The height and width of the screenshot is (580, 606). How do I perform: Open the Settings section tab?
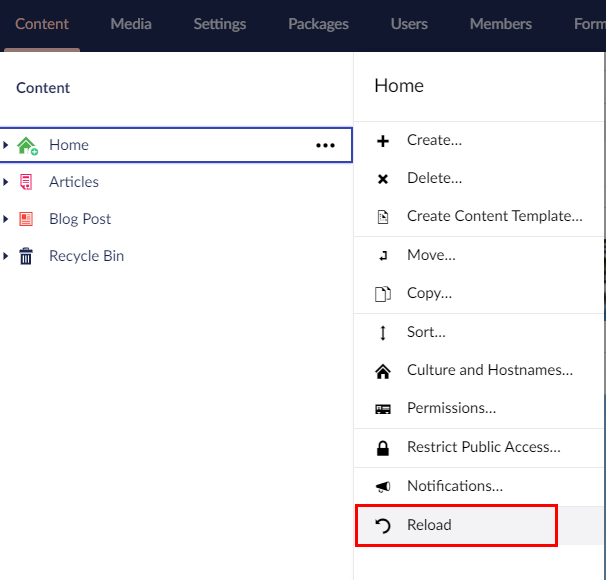pyautogui.click(x=220, y=24)
